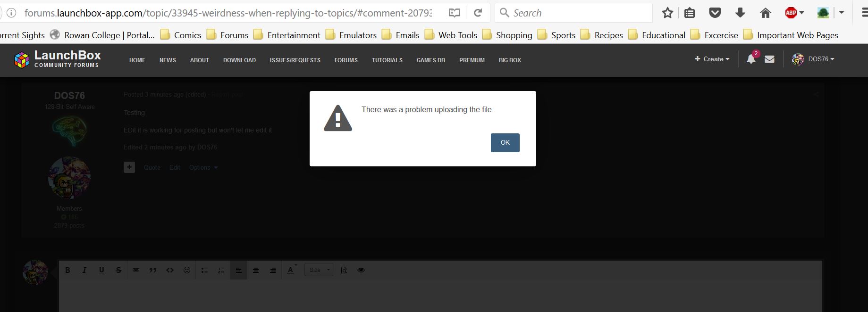Center text in the editor
This screenshot has height=312, width=868.
pyautogui.click(x=256, y=270)
